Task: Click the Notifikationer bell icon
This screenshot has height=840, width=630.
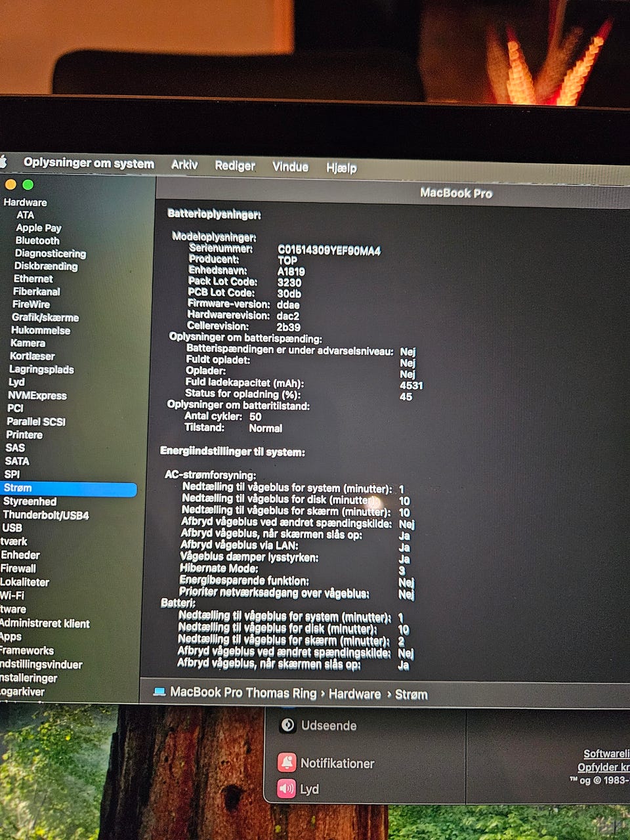Action: click(287, 763)
